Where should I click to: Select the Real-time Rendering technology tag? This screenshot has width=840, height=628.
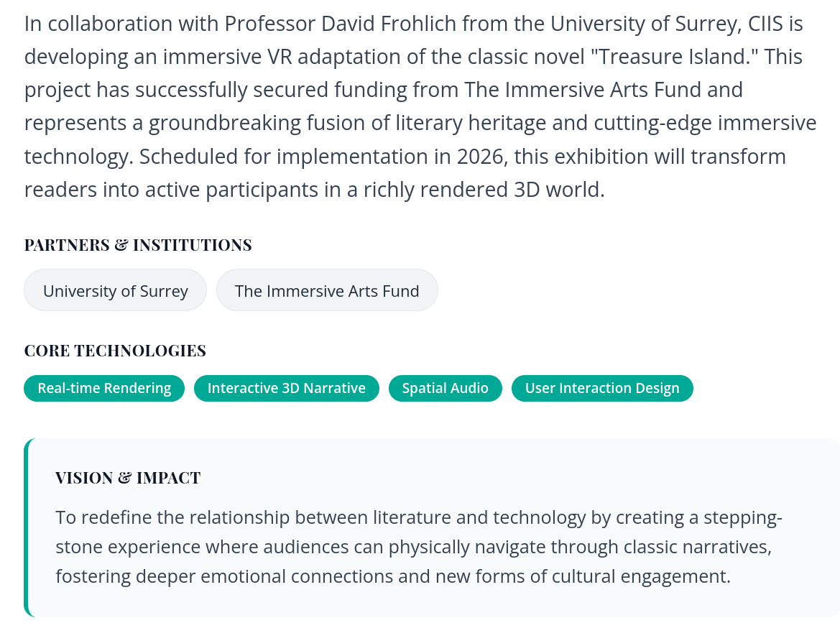[104, 389]
